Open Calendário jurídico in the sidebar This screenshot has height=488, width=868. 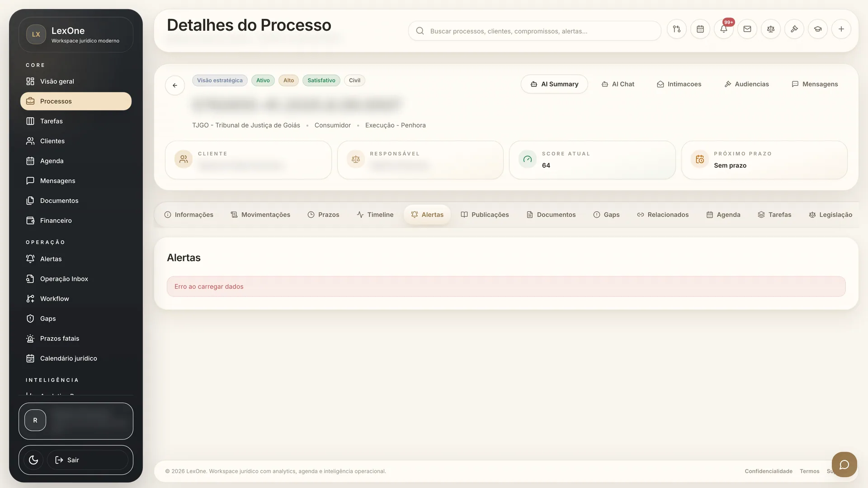[x=76, y=358]
